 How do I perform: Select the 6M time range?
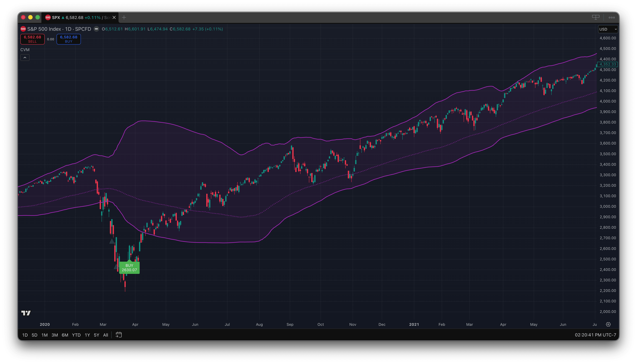(x=65, y=335)
